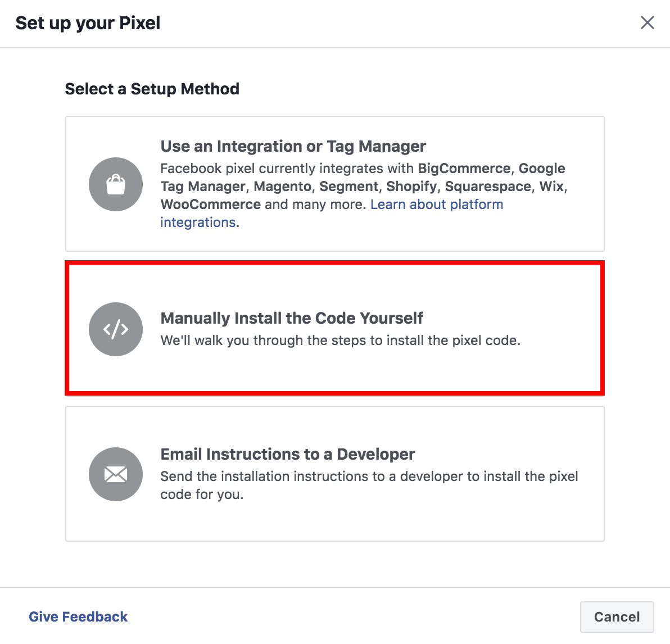
Task: Click the Set up your Pixel title
Action: pyautogui.click(x=88, y=23)
